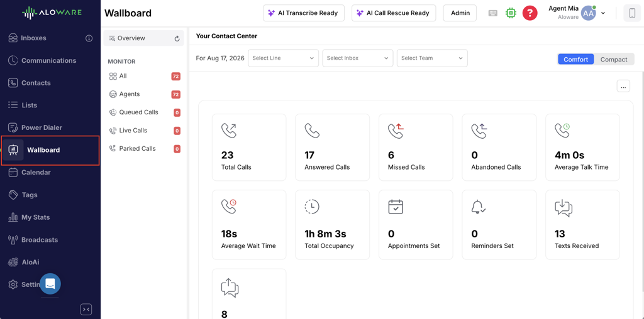The image size is (644, 319).
Task: Open the keyboard dialpad icon
Action: [493, 13]
